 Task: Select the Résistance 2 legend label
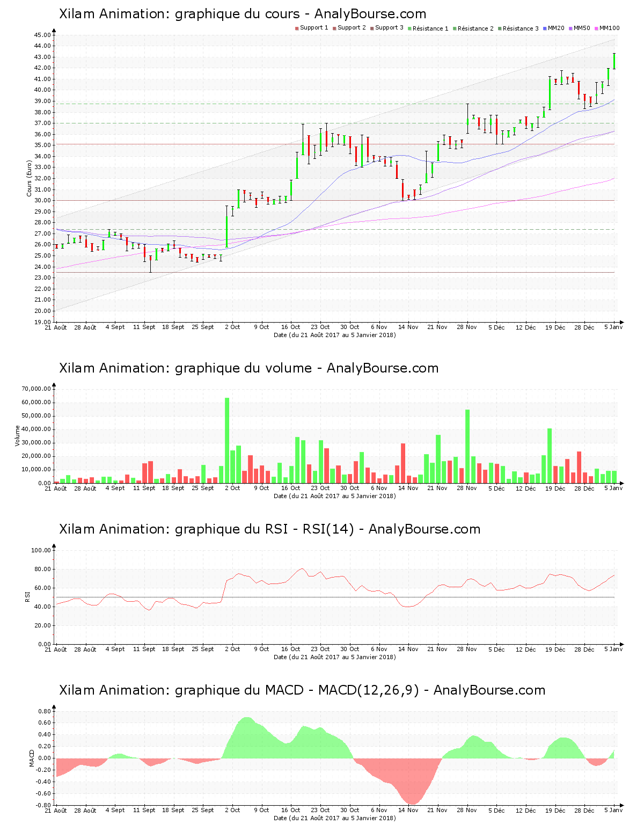[475, 28]
